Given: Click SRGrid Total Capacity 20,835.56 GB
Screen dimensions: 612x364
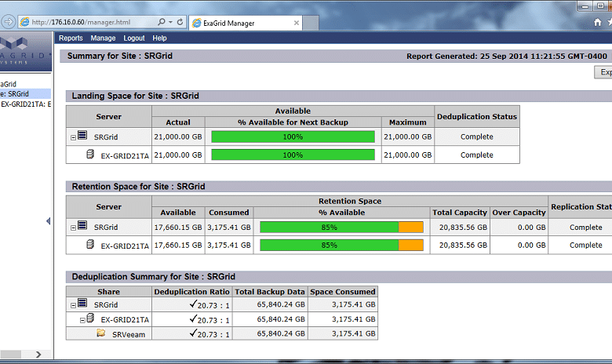Looking at the screenshot, I should (x=463, y=227).
